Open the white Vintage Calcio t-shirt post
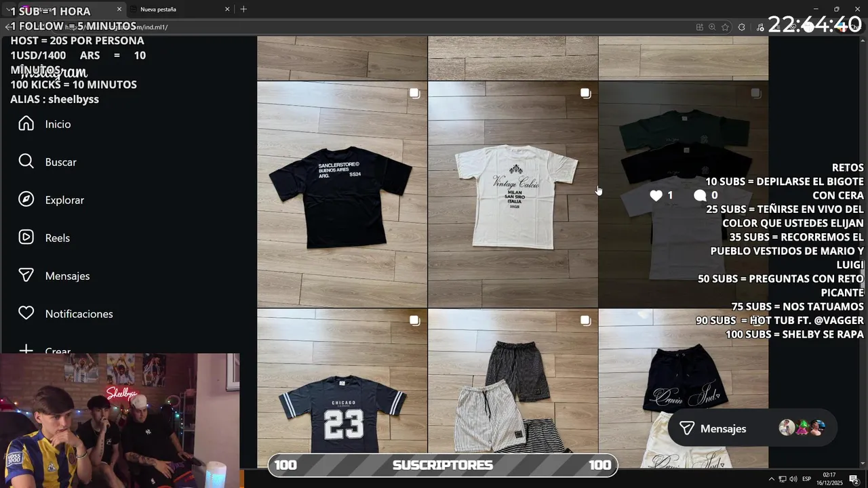This screenshot has width=868, height=488. [x=513, y=195]
